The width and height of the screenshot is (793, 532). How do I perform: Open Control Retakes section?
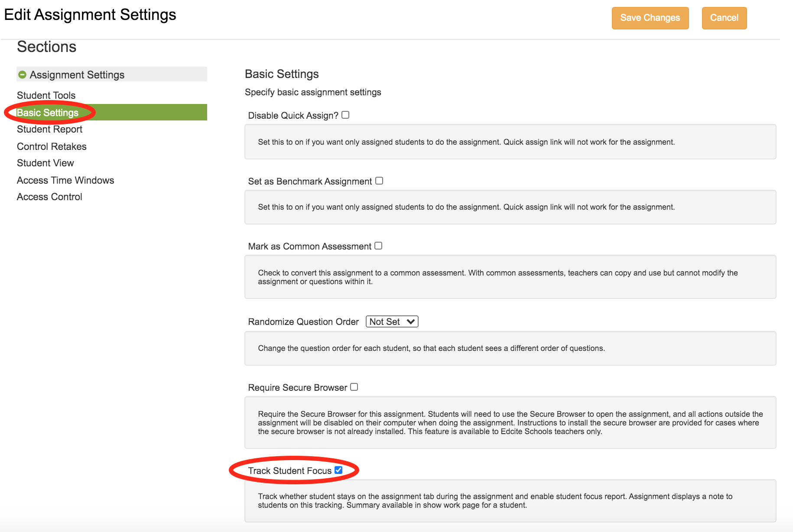pyautogui.click(x=52, y=146)
